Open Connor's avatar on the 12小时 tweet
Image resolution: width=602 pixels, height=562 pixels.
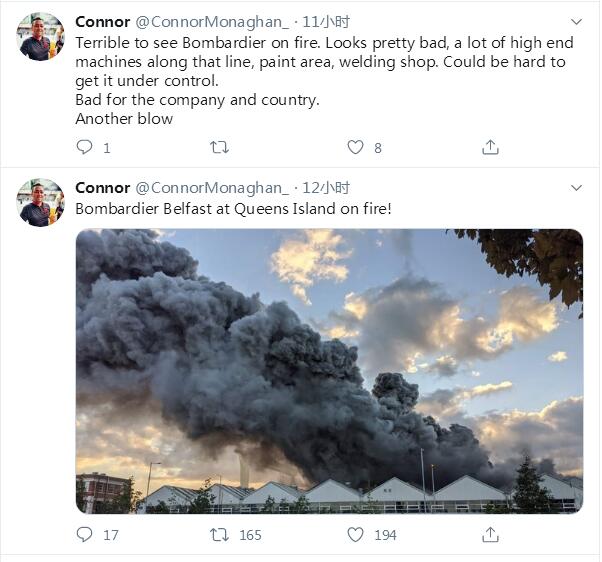pos(40,203)
